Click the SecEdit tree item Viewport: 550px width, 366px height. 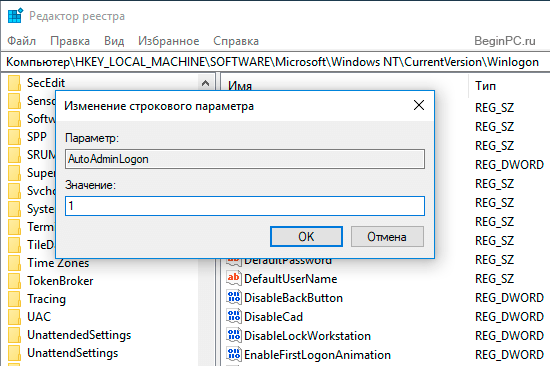click(46, 83)
